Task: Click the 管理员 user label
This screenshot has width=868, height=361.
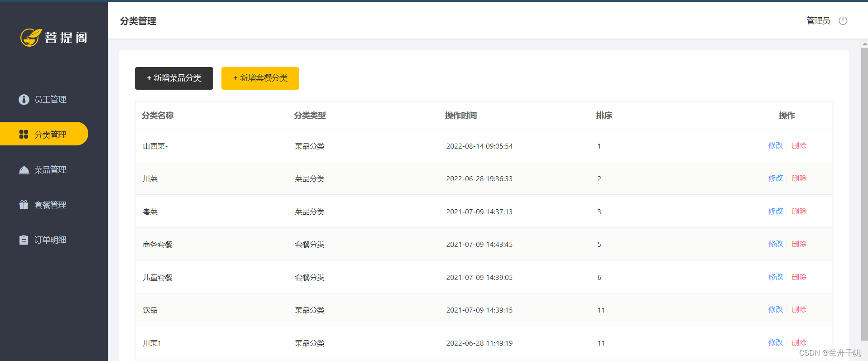Action: [x=818, y=21]
